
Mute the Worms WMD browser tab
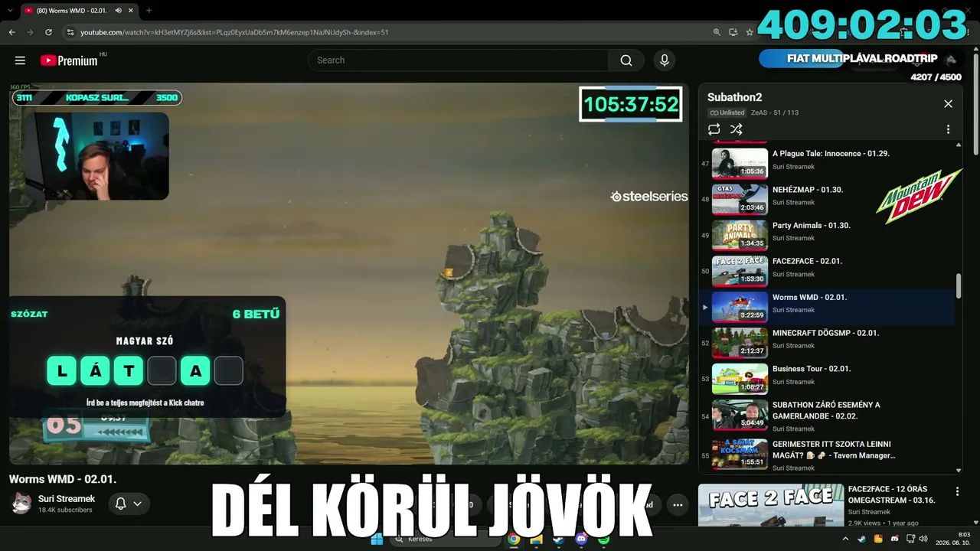[118, 11]
